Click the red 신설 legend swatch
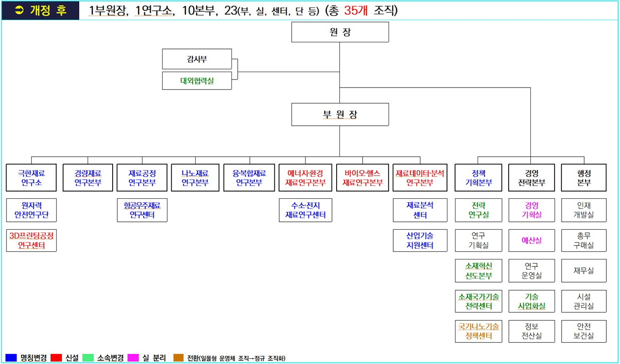 pos(56,358)
